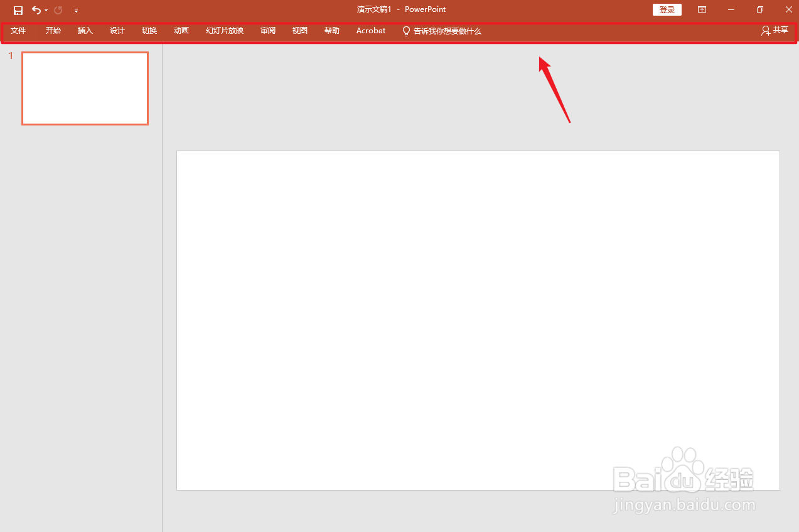
Task: Open the 帮助 help tab
Action: 332,30
